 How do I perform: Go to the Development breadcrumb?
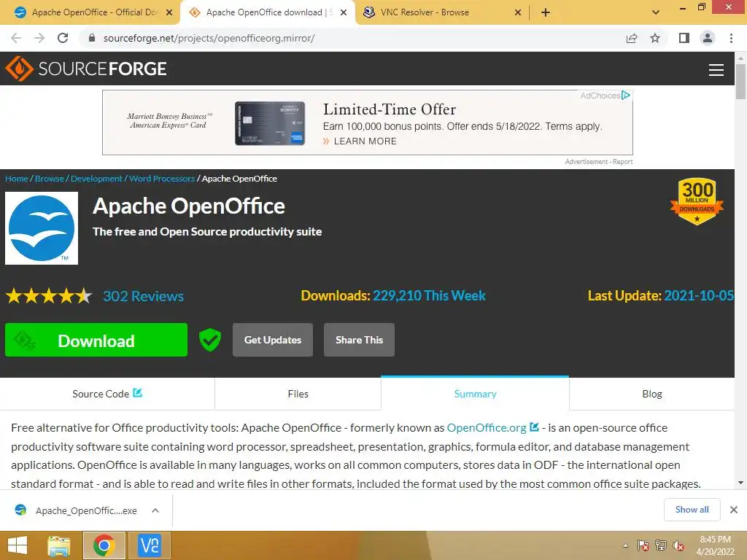click(97, 179)
